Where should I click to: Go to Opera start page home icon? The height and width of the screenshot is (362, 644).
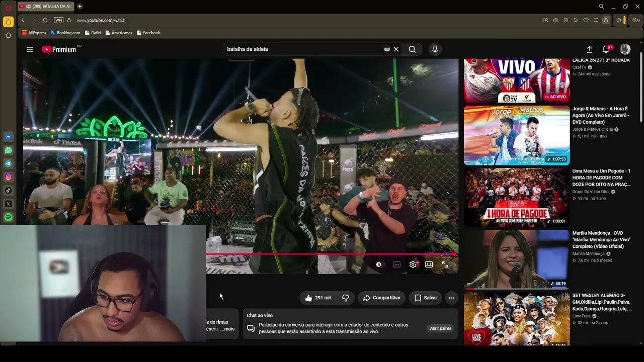tap(8, 22)
